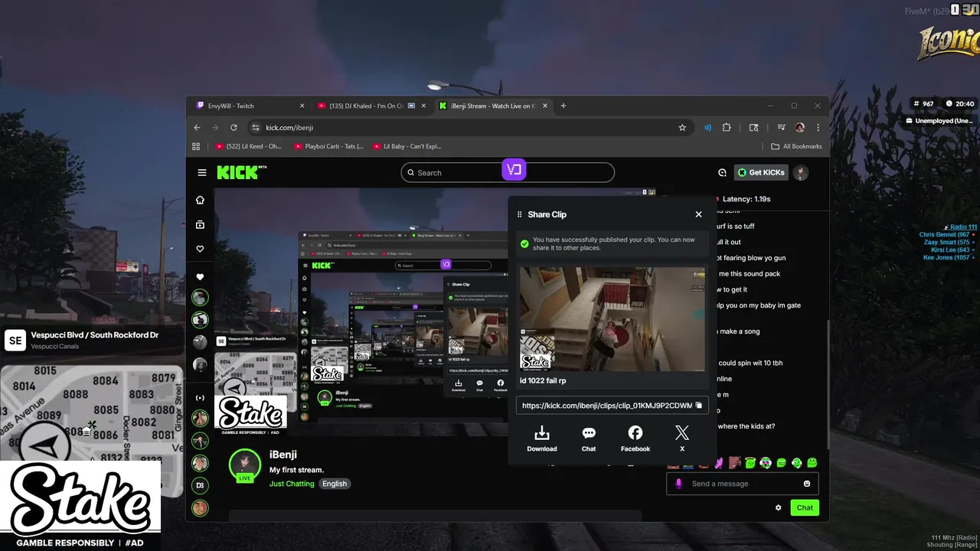Click 'My first stream.' title text
Screen dimensions: 980x551
pos(296,470)
